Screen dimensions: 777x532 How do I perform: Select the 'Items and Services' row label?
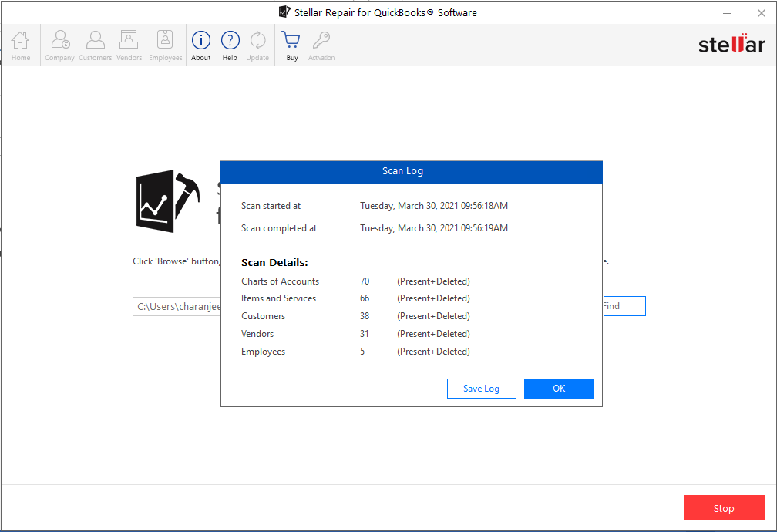(x=278, y=298)
